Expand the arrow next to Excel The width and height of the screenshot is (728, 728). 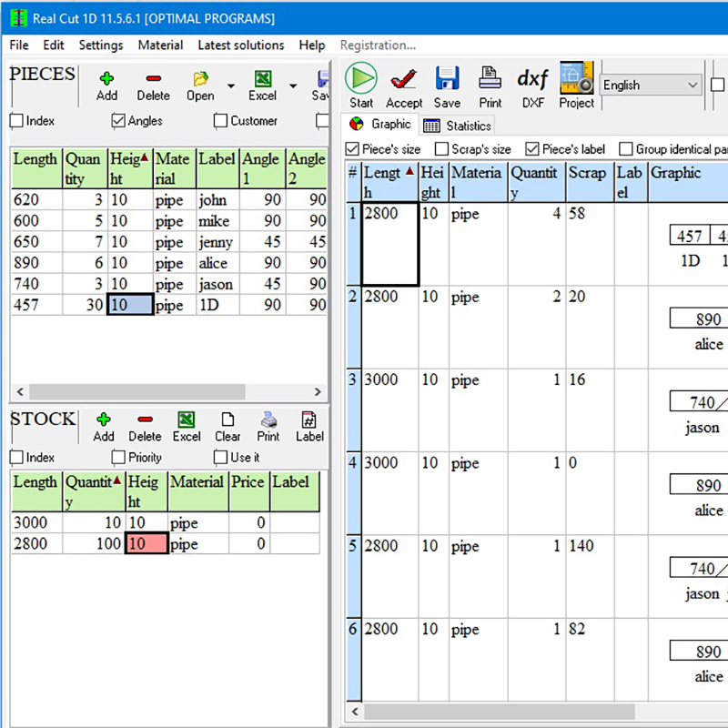pos(293,86)
